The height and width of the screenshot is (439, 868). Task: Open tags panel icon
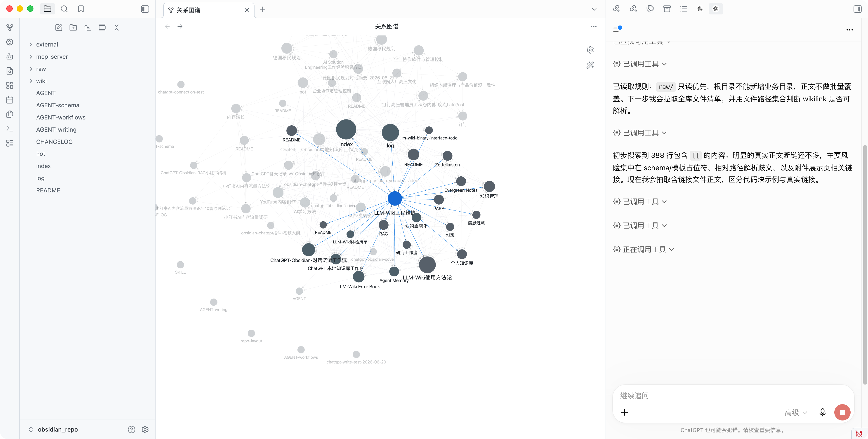(x=650, y=9)
